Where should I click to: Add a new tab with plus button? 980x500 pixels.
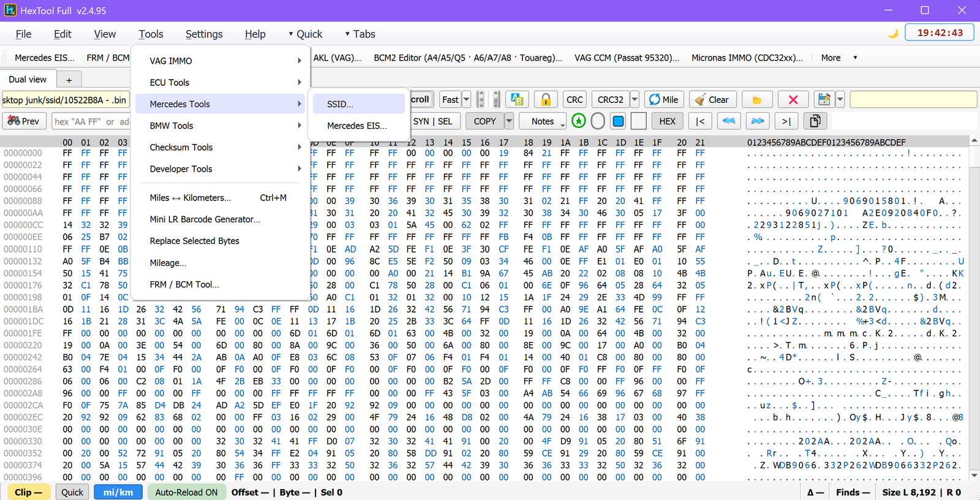click(69, 80)
